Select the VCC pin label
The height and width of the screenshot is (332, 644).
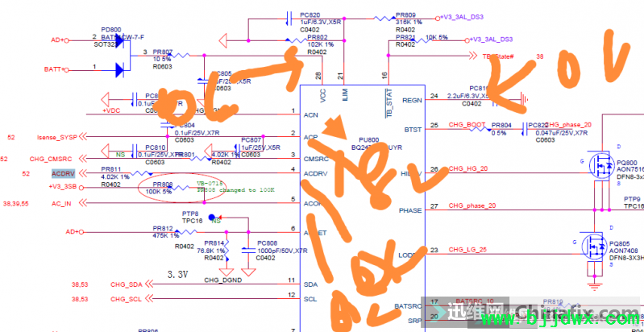pyautogui.click(x=323, y=96)
